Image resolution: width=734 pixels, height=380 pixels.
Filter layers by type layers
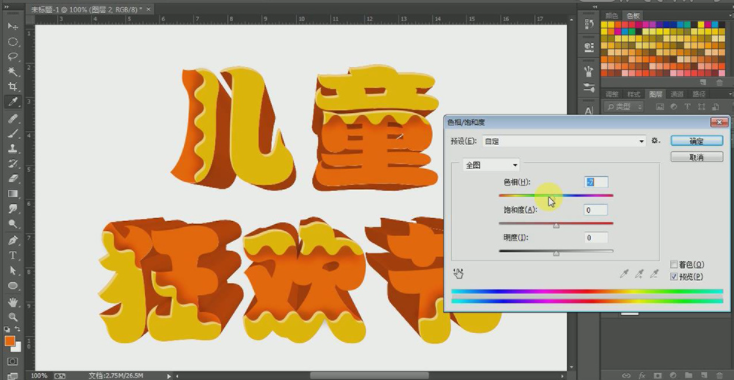pyautogui.click(x=687, y=107)
